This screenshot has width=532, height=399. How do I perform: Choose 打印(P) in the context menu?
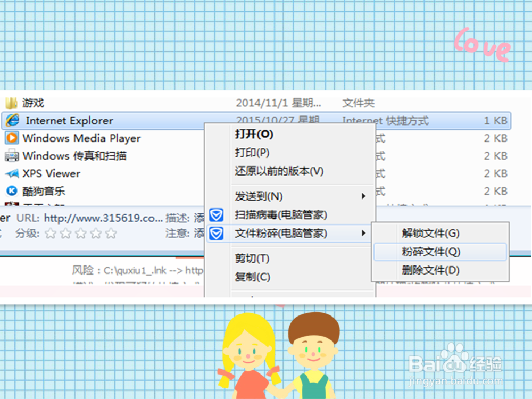[252, 153]
